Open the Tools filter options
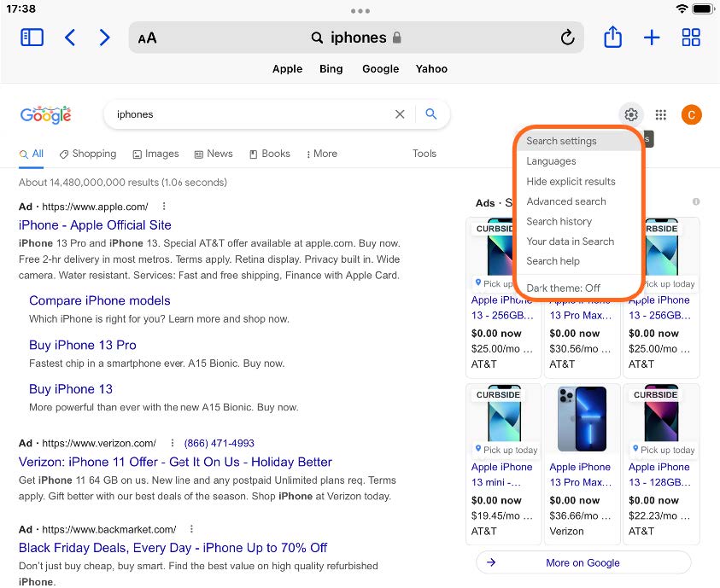Image resolution: width=720 pixels, height=588 pixels. [x=424, y=154]
